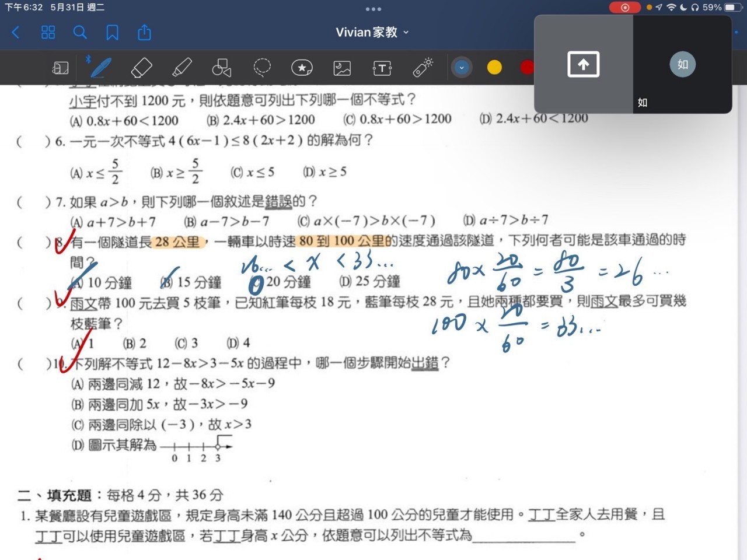Open the page thumbnails grid view
The height and width of the screenshot is (560, 747).
(48, 32)
